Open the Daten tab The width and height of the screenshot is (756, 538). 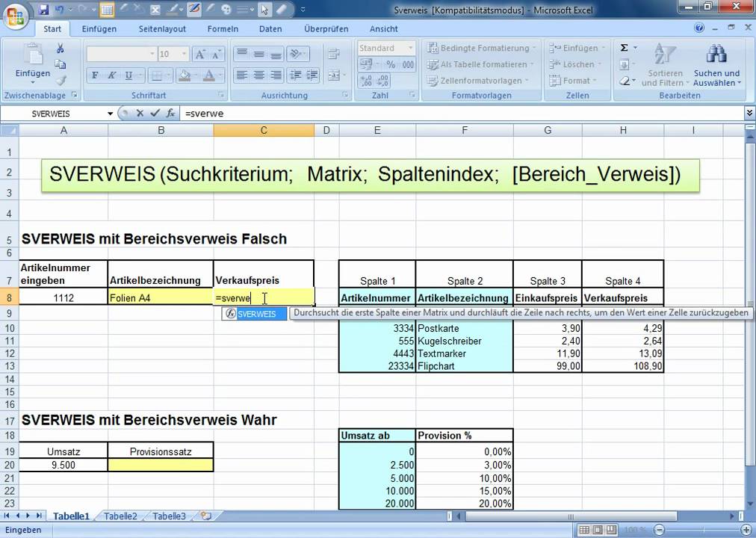pos(270,29)
